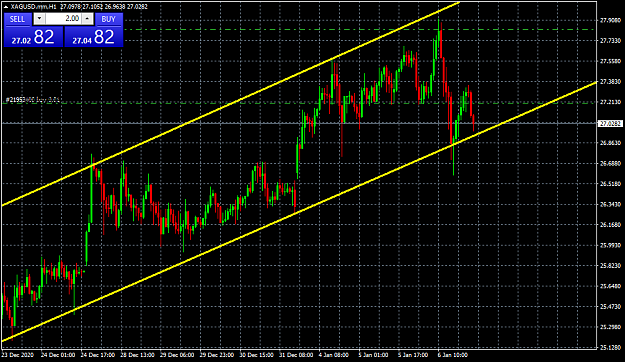
Task: Increase lot volume with the up arrow
Action: coord(87,19)
